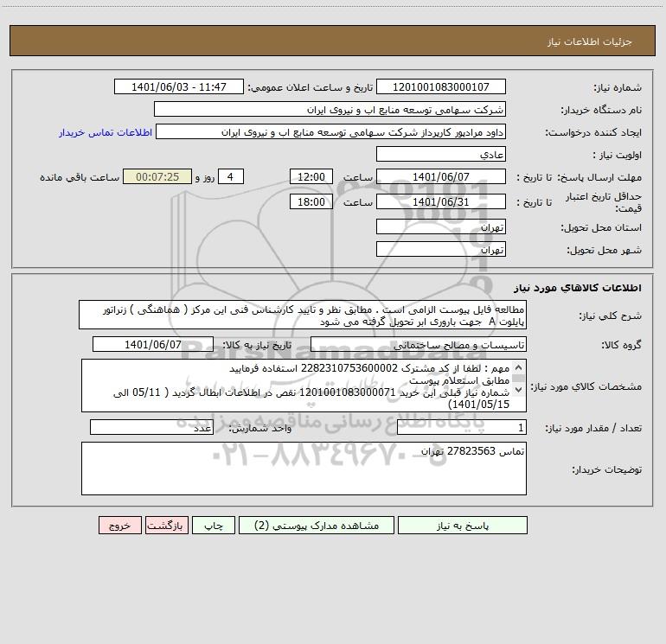Click delivery city field تهران
The width and height of the screenshot is (666, 644).
[441, 249]
